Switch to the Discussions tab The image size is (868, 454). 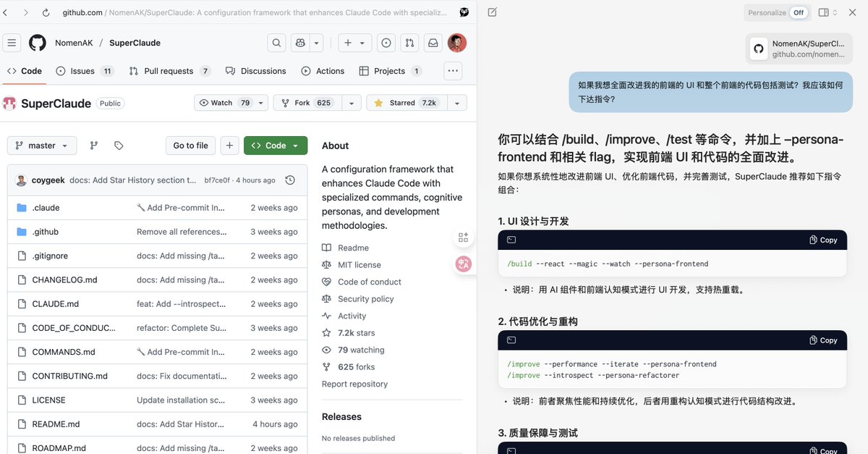click(255, 71)
